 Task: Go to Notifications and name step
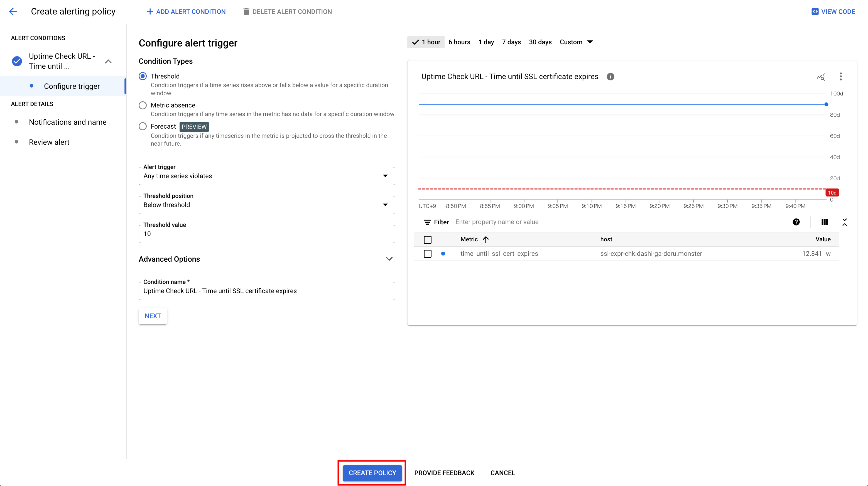pyautogui.click(x=67, y=122)
